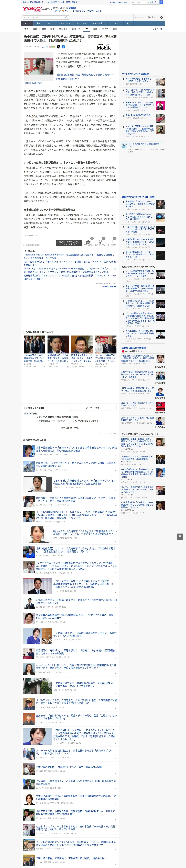Open 公明「連立離脱」で賛否噴出 article
Viewport: 186px width, 868px height.
71,858
